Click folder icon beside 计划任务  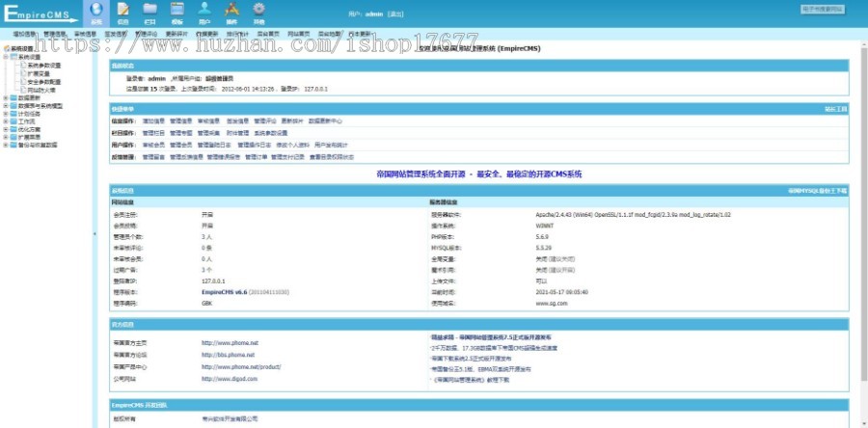14,114
